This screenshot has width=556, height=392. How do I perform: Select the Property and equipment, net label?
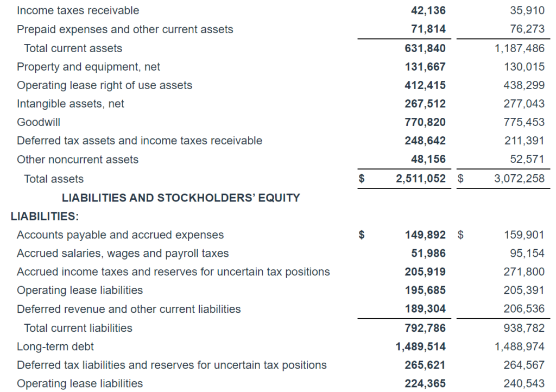click(89, 67)
